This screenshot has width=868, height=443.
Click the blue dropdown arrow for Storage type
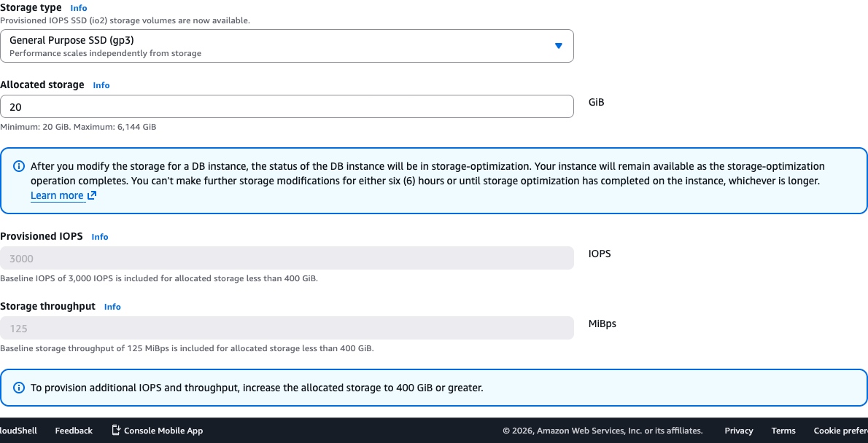pyautogui.click(x=558, y=46)
